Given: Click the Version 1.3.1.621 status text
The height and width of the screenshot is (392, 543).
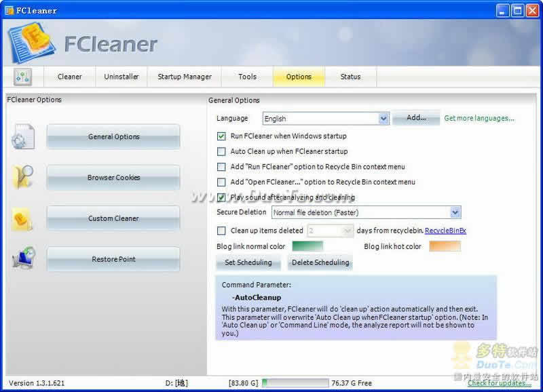Looking at the screenshot, I should 37,383.
